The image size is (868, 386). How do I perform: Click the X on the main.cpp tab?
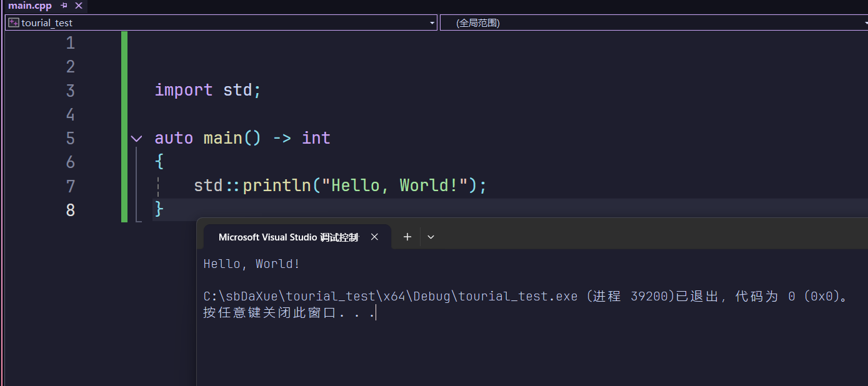point(77,6)
